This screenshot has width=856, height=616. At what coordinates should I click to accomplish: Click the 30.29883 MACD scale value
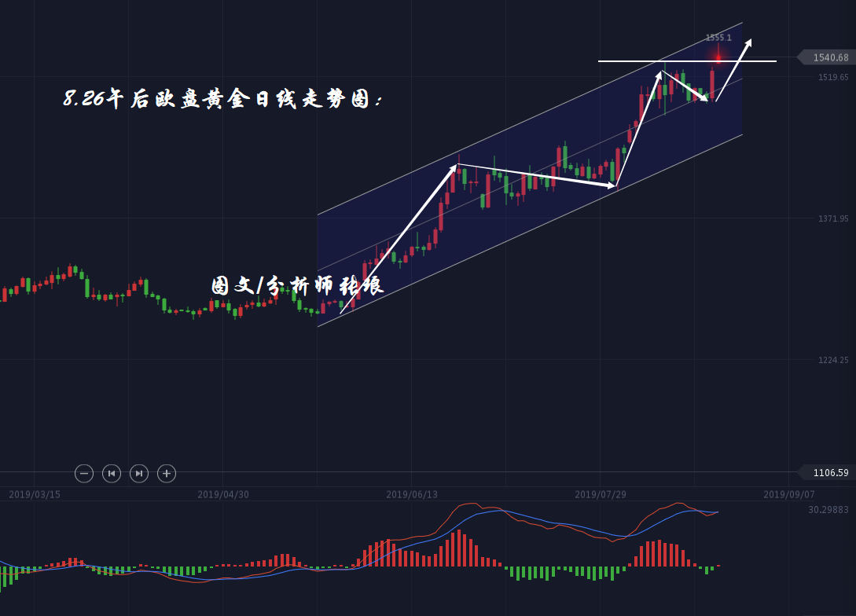click(828, 510)
